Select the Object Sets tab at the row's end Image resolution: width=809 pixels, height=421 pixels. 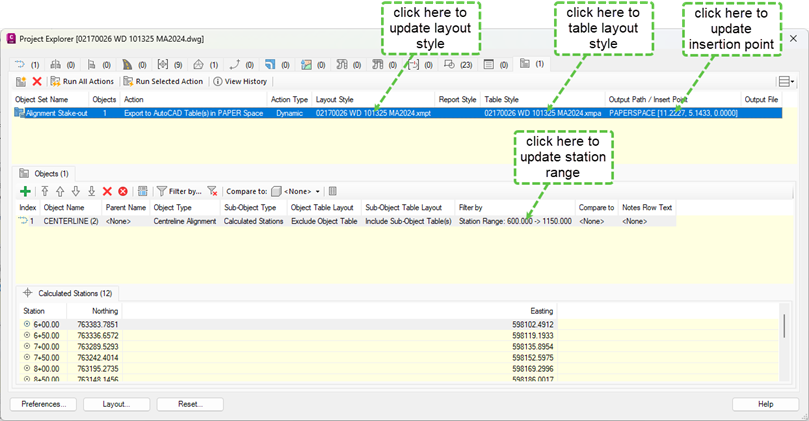pos(532,64)
